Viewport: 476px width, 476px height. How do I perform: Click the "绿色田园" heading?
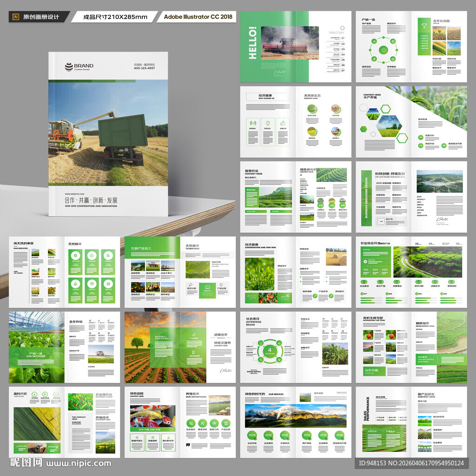(x=137, y=393)
